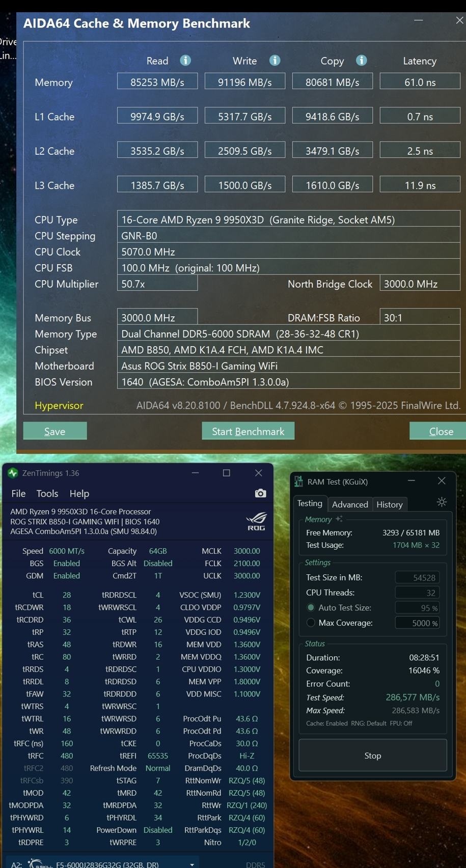Click the CPU Type value field
Image resolution: width=466 pixels, height=868 pixels.
coord(289,219)
